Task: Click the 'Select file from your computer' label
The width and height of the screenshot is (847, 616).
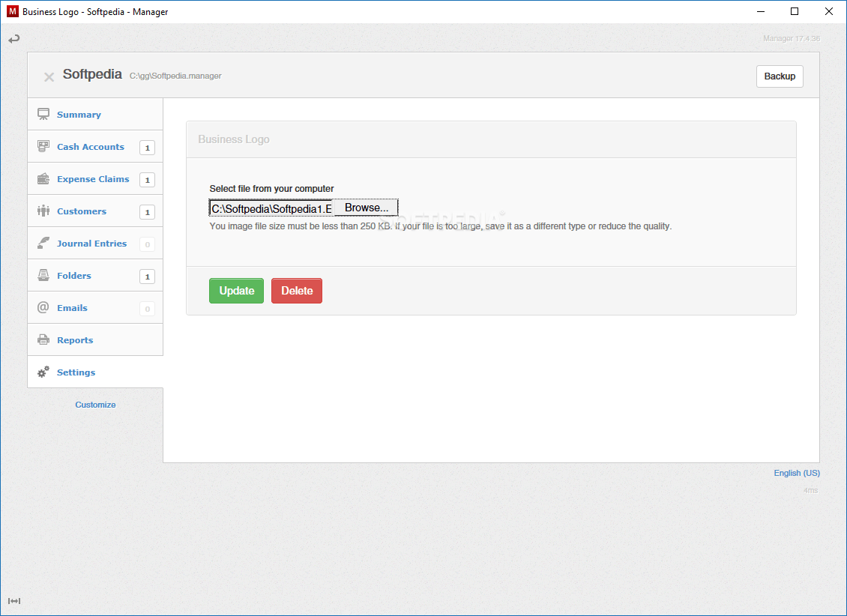Action: 271,188
